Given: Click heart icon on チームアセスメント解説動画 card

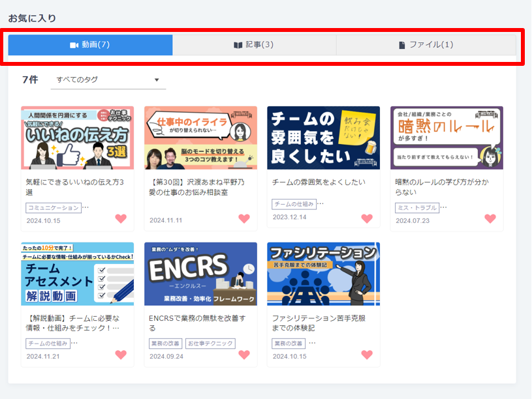Looking at the screenshot, I should (121, 355).
